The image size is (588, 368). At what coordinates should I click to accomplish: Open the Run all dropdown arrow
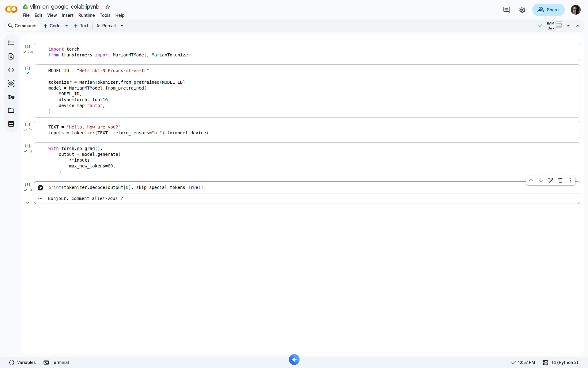pos(122,26)
